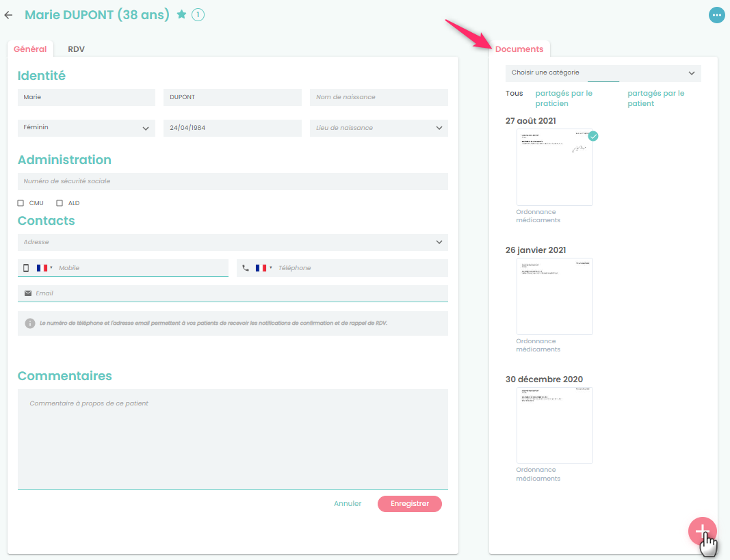The width and height of the screenshot is (730, 560).
Task: Click the Enregistrer button
Action: pyautogui.click(x=409, y=504)
